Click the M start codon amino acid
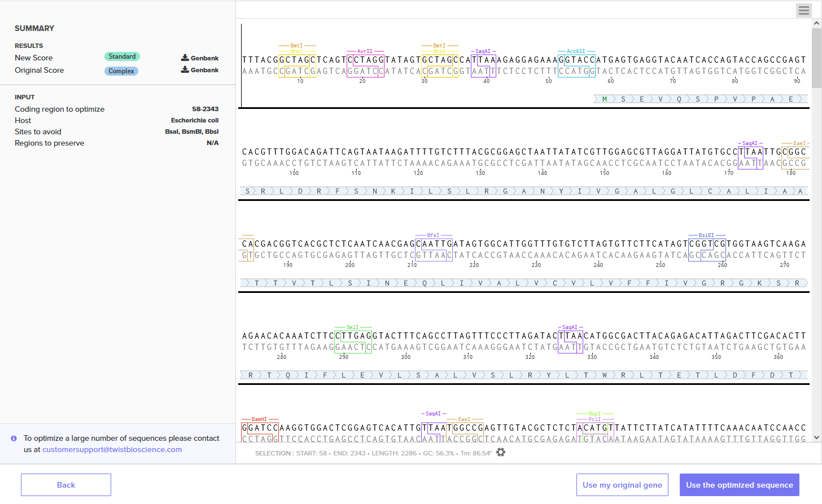Screen dimensions: 822x504 tap(605, 99)
